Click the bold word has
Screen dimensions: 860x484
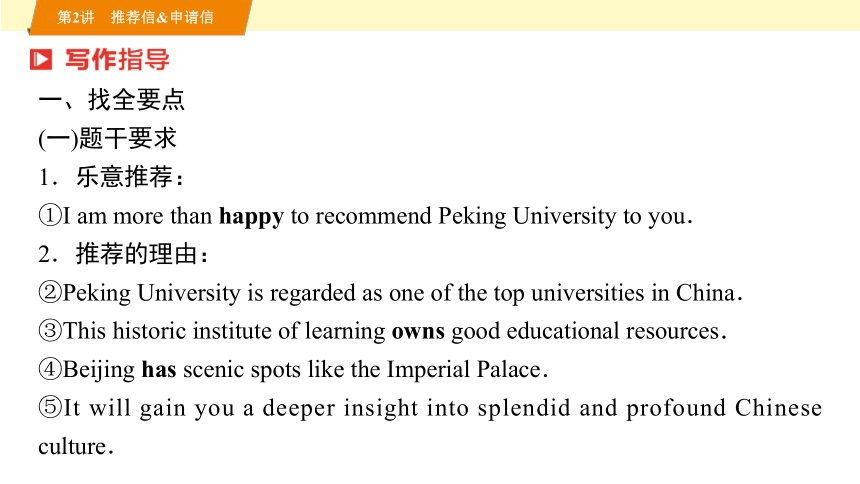tap(159, 369)
